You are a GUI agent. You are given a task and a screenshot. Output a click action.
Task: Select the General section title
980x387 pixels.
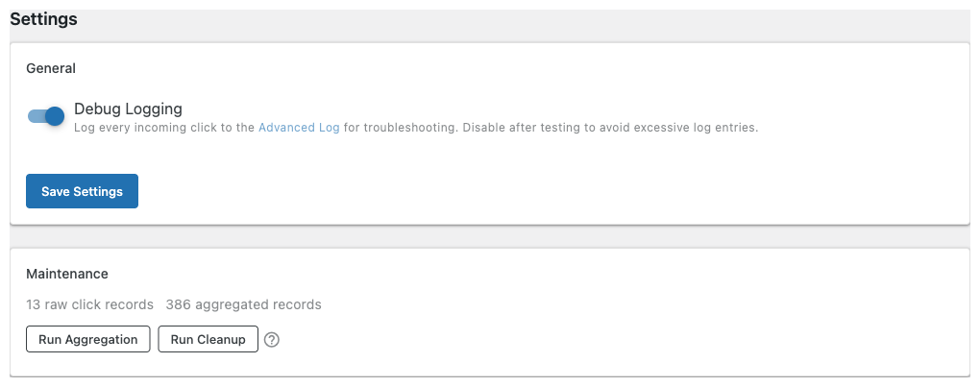(x=51, y=68)
